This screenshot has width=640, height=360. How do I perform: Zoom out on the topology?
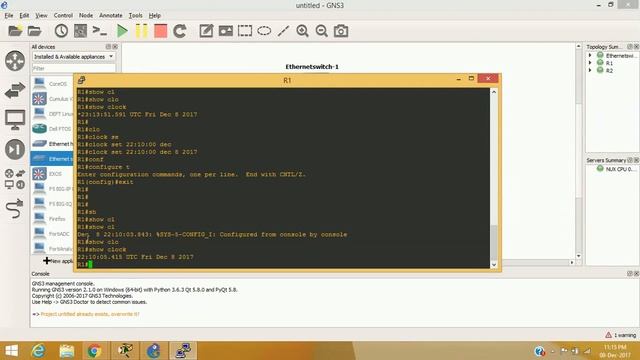tap(322, 31)
